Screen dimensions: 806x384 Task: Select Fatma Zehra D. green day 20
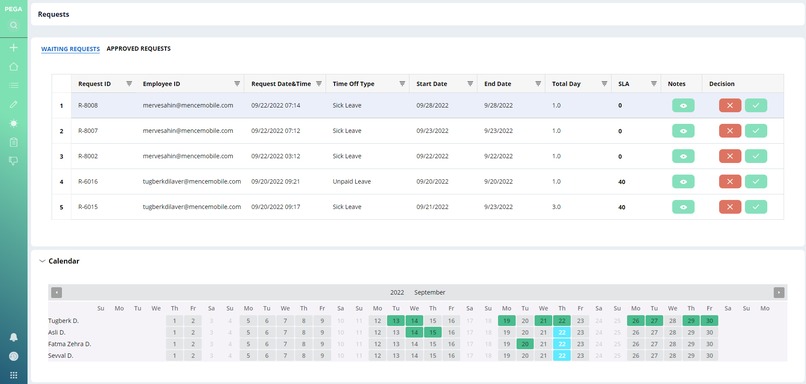point(525,344)
